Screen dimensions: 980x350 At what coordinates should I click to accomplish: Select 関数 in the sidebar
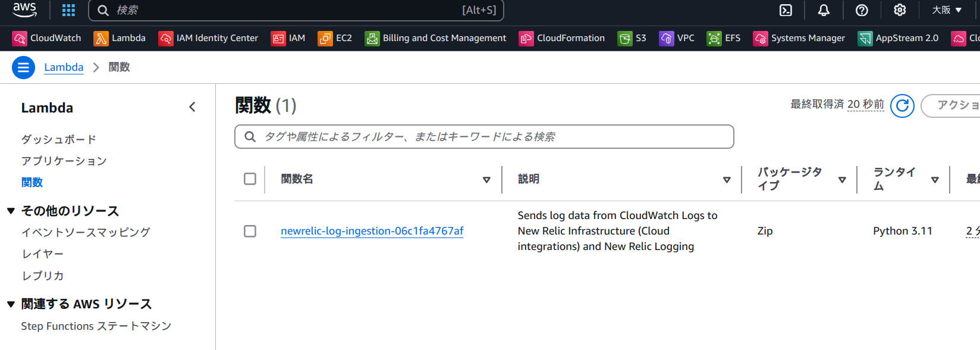click(32, 182)
